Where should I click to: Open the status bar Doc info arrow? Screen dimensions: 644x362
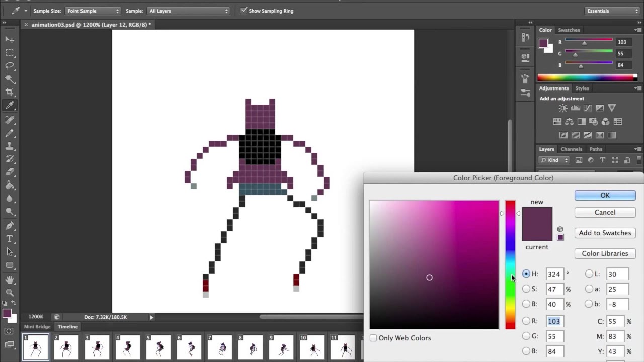point(151,317)
